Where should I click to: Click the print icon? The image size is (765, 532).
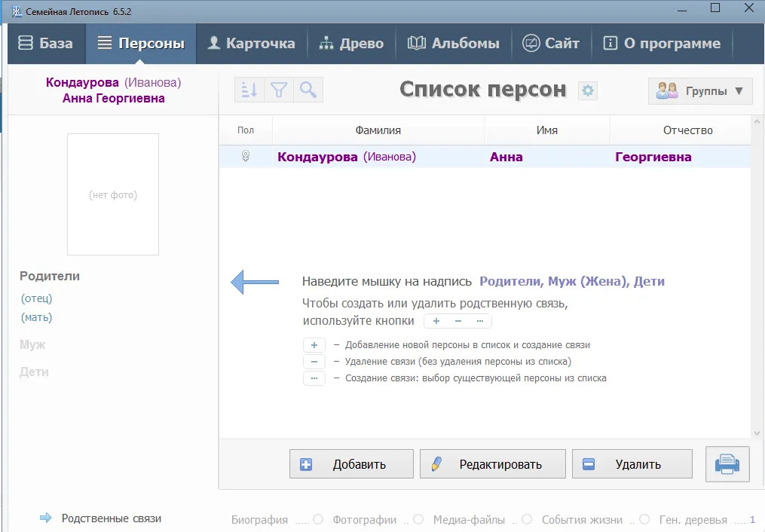[727, 463]
